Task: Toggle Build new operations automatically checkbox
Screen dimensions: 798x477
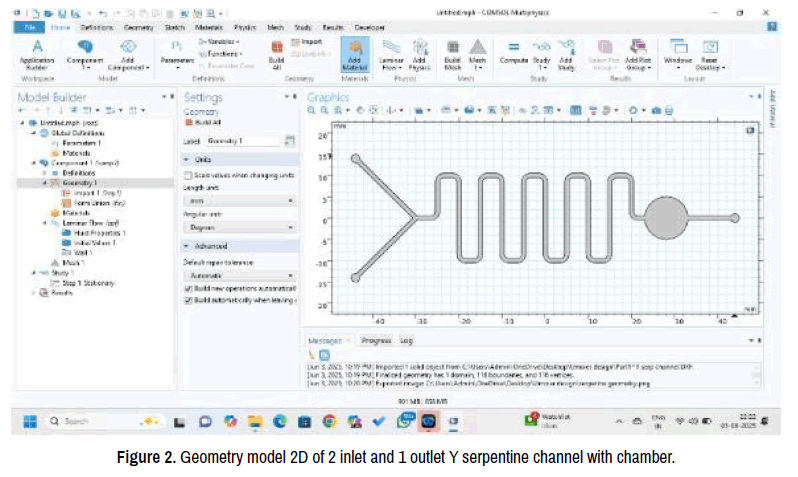Action: point(189,287)
